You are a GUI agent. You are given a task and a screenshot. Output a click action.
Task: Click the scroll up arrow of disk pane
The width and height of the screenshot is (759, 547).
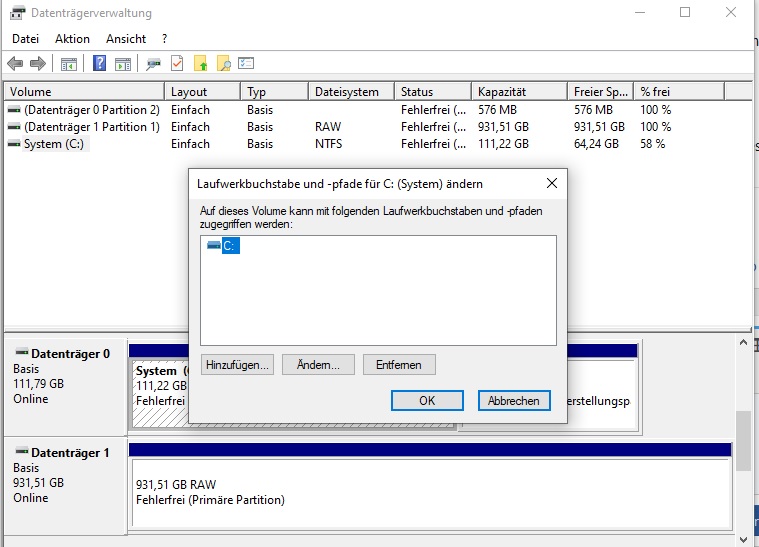click(743, 342)
